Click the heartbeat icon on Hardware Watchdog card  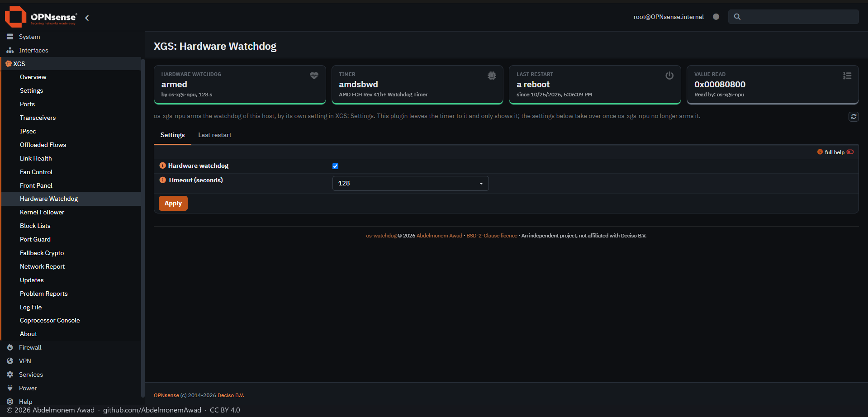click(314, 76)
